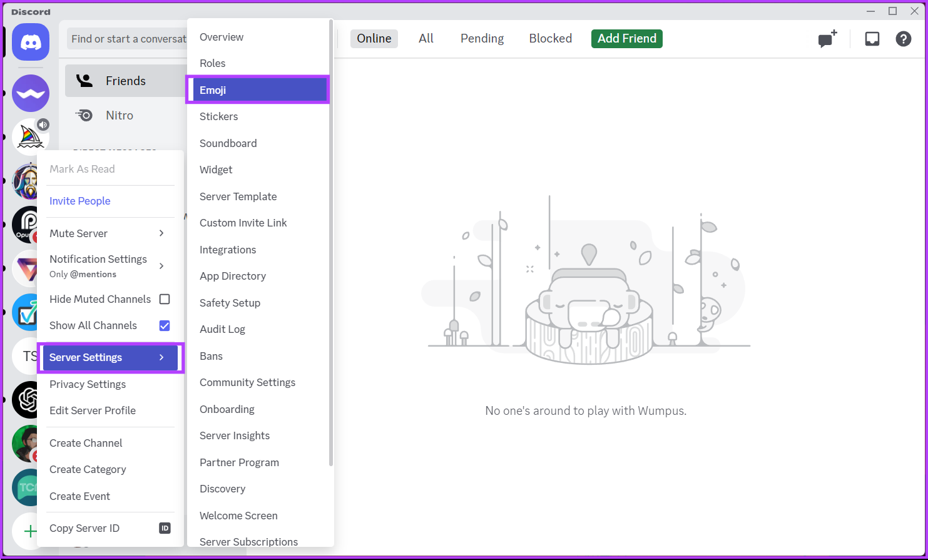The height and width of the screenshot is (560, 928).
Task: Open the teal TC server icon
Action: coord(26,487)
